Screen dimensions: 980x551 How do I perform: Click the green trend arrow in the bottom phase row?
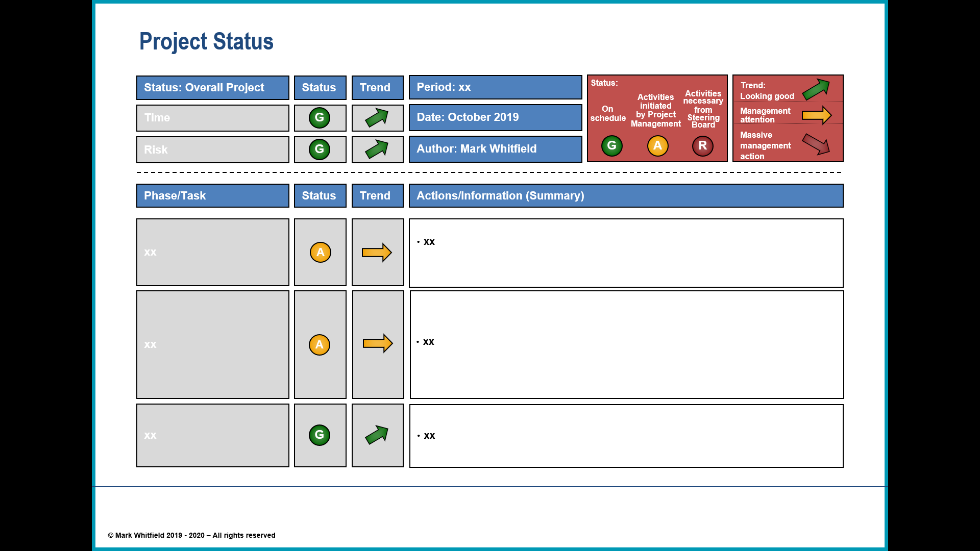tap(377, 435)
